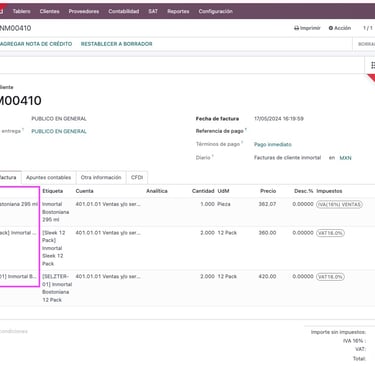The image size is (375, 366).
Task: Click the grid icon at right edge
Action: click(x=373, y=65)
